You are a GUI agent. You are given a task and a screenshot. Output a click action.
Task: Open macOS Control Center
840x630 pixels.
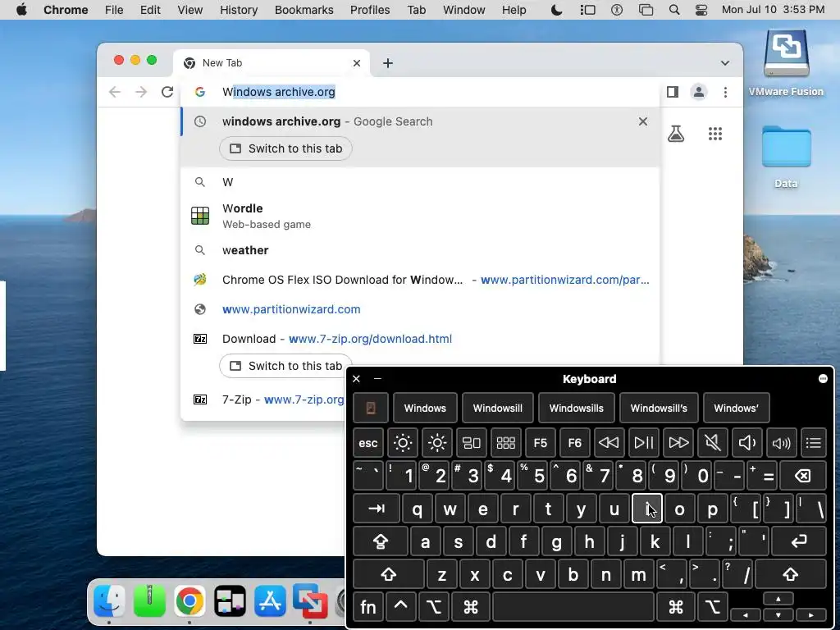point(701,10)
